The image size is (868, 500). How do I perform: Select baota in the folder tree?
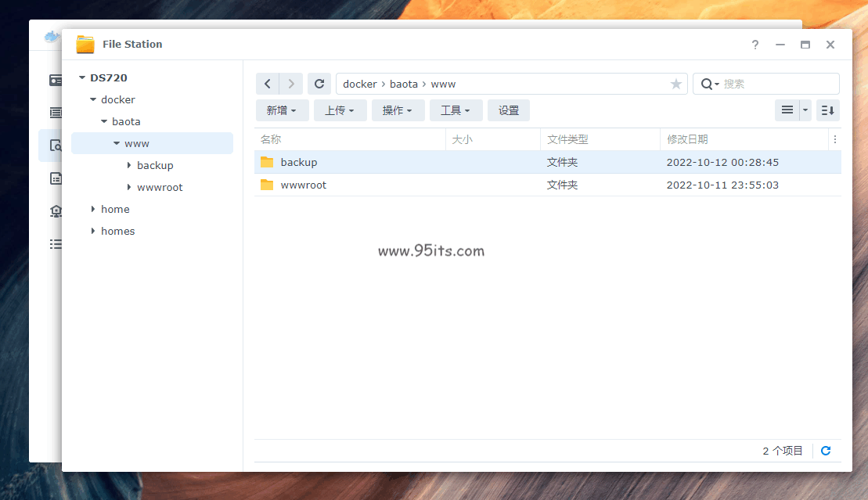click(x=126, y=122)
